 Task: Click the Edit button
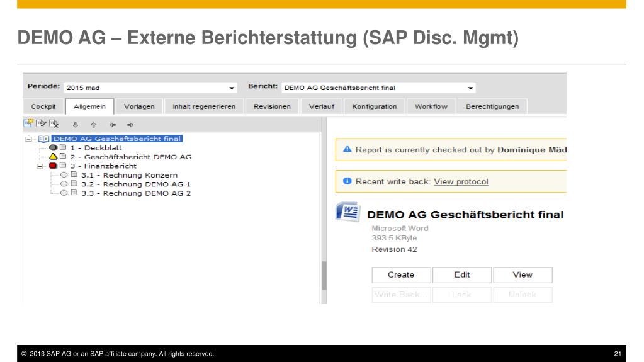tap(462, 275)
